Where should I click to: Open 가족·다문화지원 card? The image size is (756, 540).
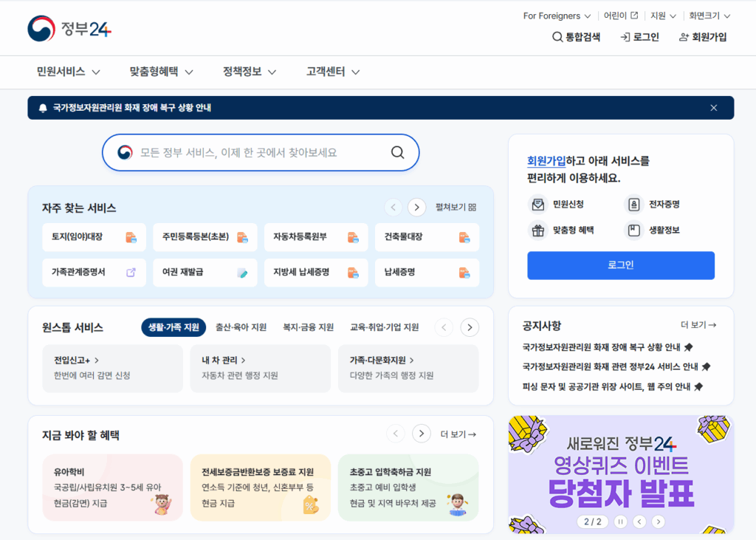(408, 368)
